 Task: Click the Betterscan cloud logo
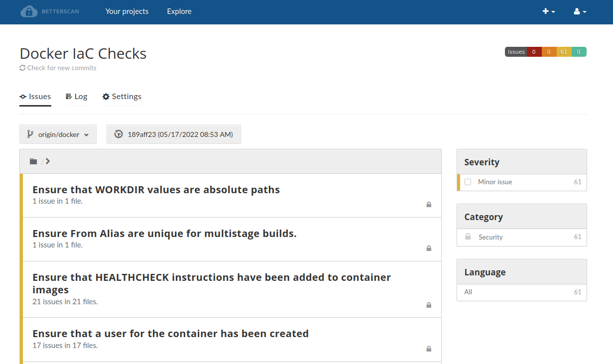pyautogui.click(x=29, y=11)
